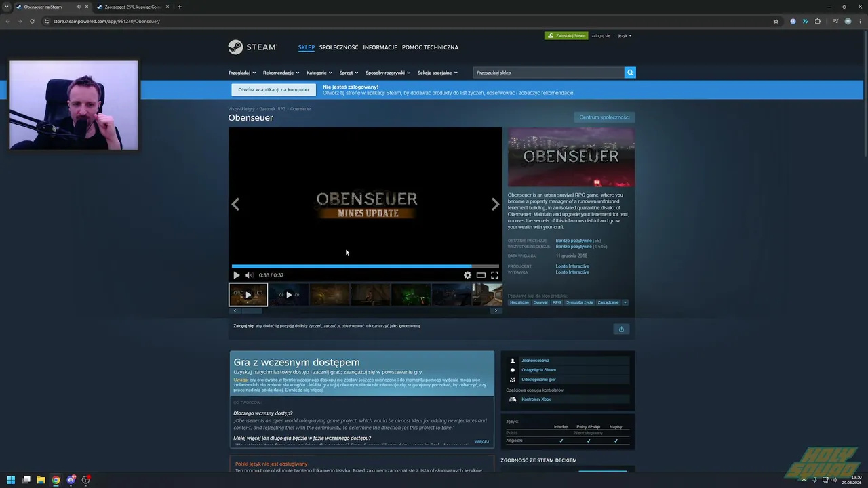Click the Jednoosobowa feature link
The height and width of the screenshot is (488, 868).
tap(535, 361)
